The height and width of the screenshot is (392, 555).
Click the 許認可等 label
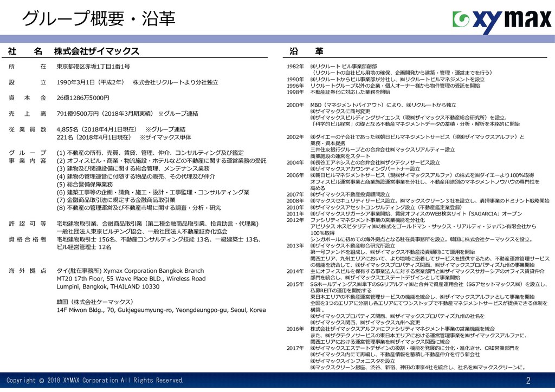pyautogui.click(x=27, y=224)
